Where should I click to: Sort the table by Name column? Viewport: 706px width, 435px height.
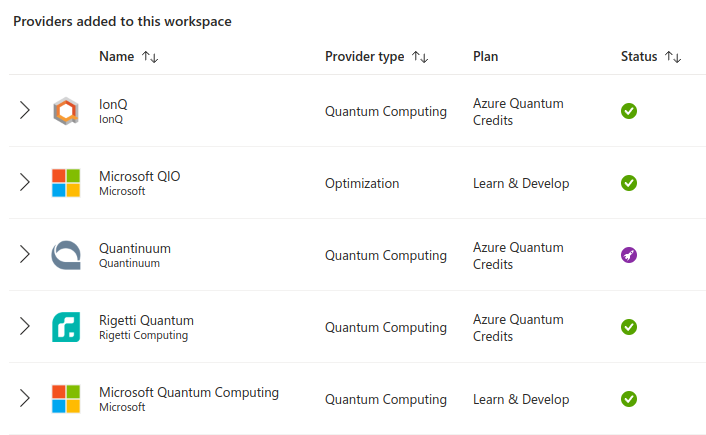tap(150, 57)
